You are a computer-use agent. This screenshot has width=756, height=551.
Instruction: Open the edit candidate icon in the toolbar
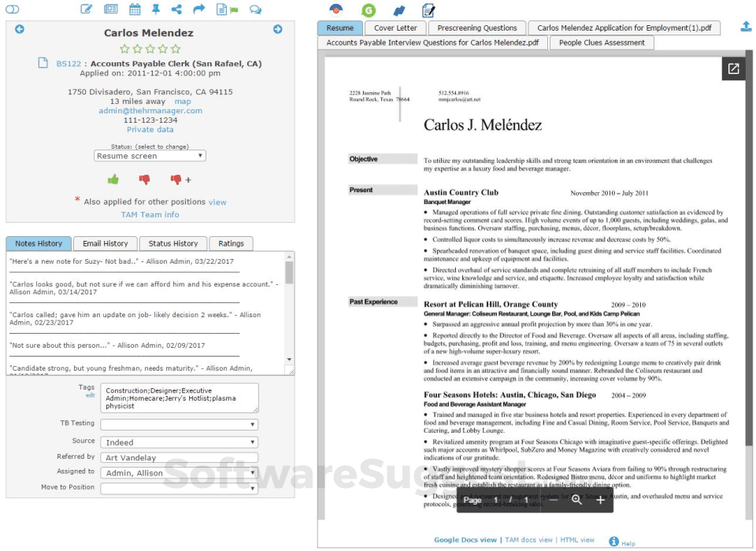point(88,9)
